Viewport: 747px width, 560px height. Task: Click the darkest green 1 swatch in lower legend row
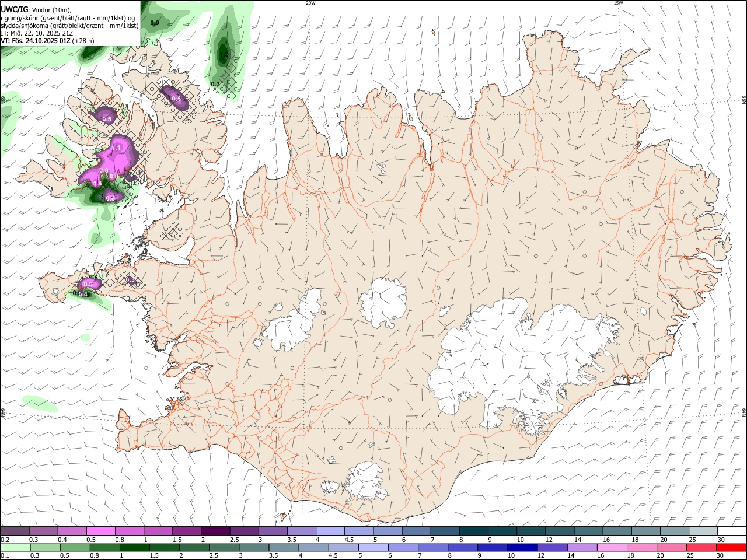(135, 547)
